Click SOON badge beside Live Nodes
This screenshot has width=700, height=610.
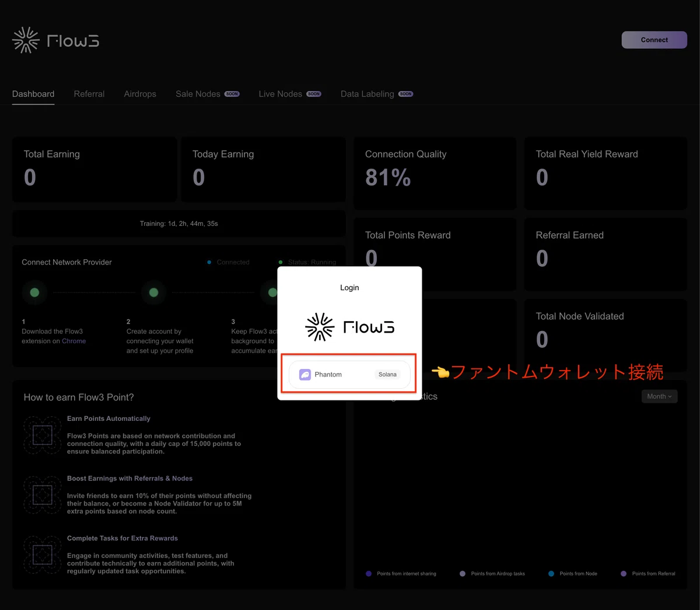[314, 94]
